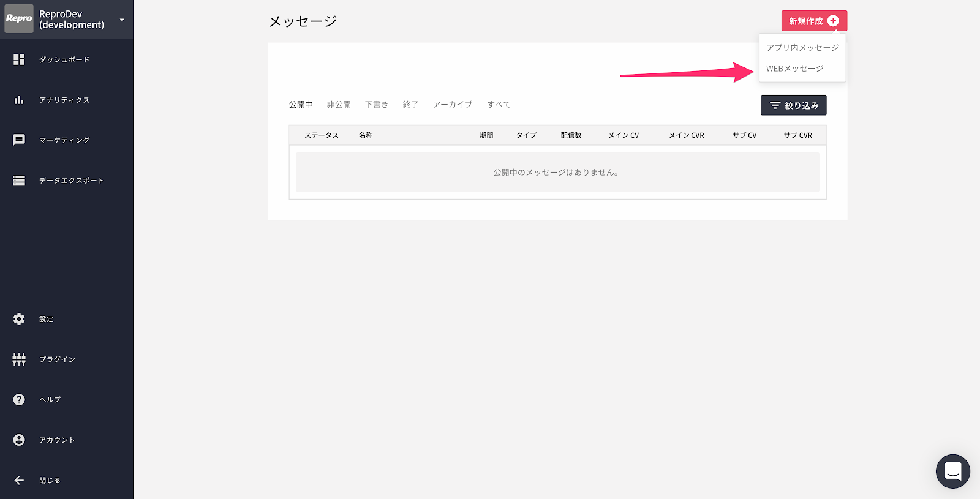Open アナリティクス from the sidebar
The image size is (980, 499).
64,100
